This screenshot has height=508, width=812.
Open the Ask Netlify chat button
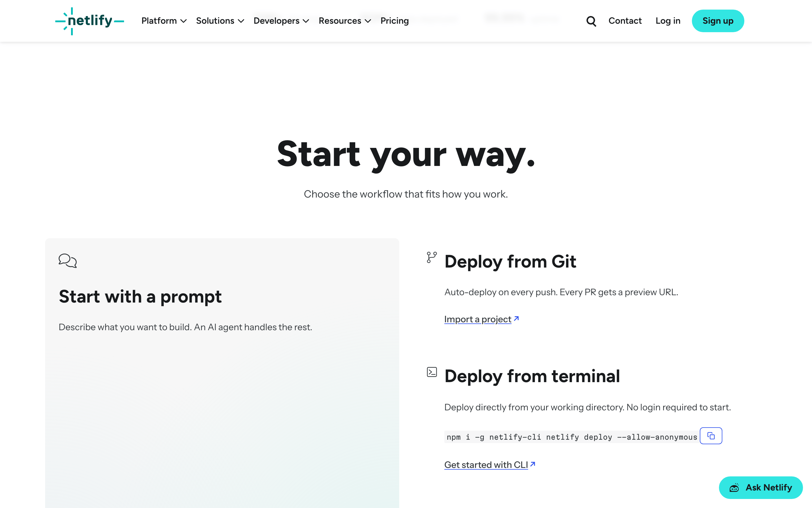(760, 487)
